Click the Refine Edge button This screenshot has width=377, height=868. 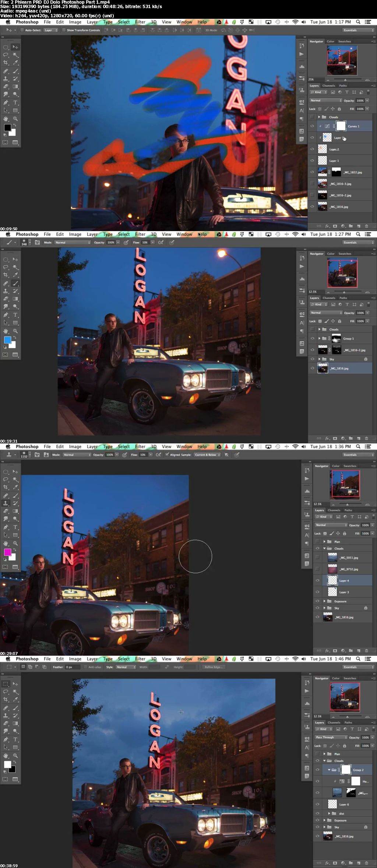[x=213, y=667]
